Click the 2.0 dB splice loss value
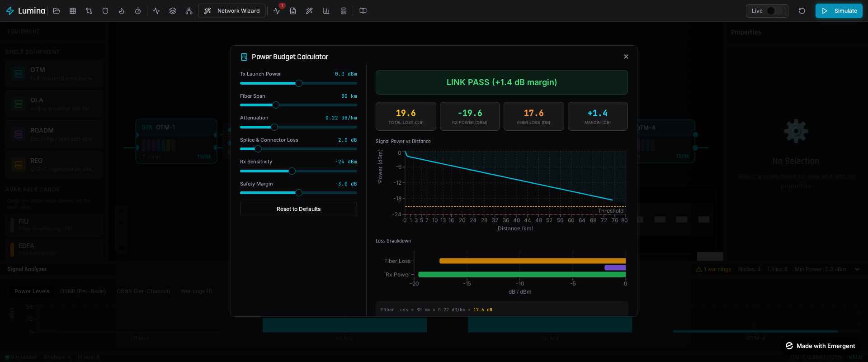 click(x=347, y=140)
